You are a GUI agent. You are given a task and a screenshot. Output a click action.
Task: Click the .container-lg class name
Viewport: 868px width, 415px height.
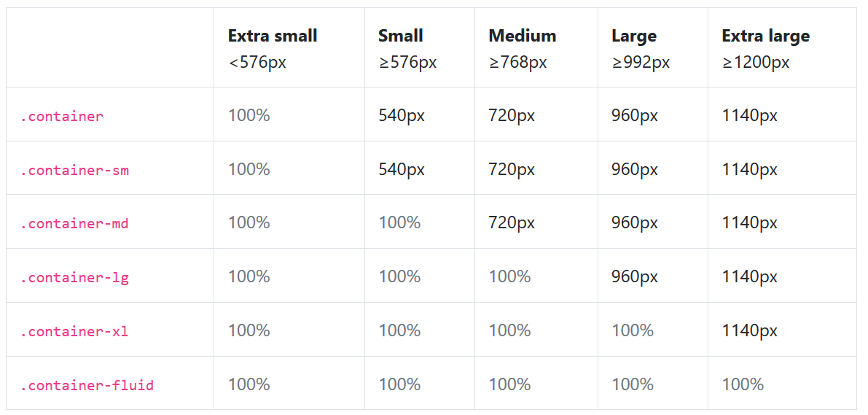click(74, 277)
